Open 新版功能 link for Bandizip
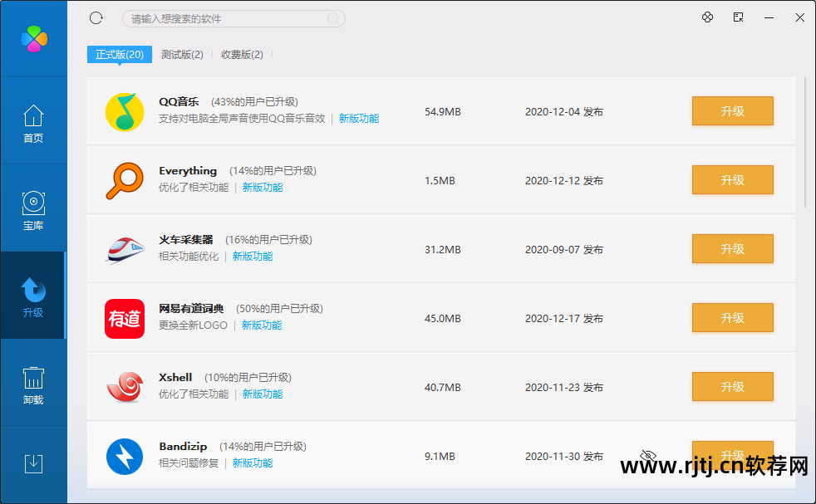Screen dimensions: 816x504 coord(253,463)
